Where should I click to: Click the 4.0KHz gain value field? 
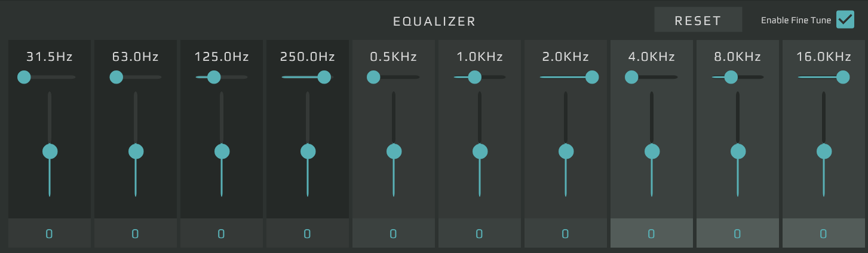point(652,233)
